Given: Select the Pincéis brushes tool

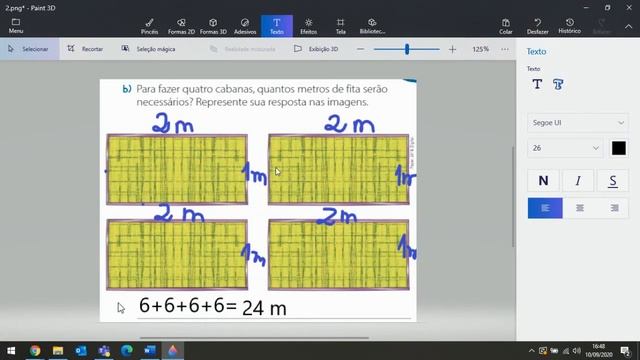Looking at the screenshot, I should pyautogui.click(x=149, y=26).
